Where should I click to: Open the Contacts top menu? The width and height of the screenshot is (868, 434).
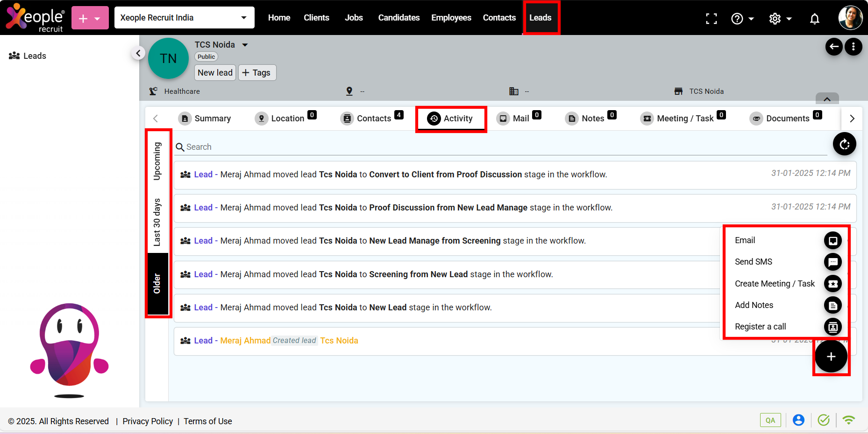pyautogui.click(x=499, y=18)
